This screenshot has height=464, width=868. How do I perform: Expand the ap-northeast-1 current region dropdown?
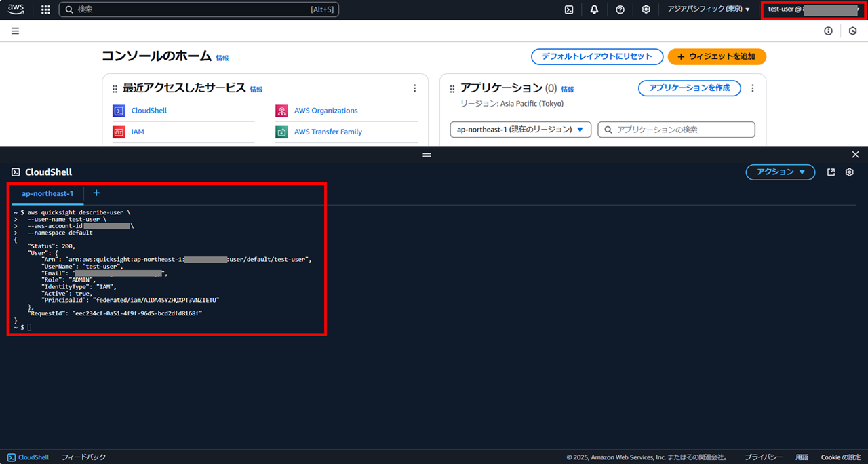(521, 130)
